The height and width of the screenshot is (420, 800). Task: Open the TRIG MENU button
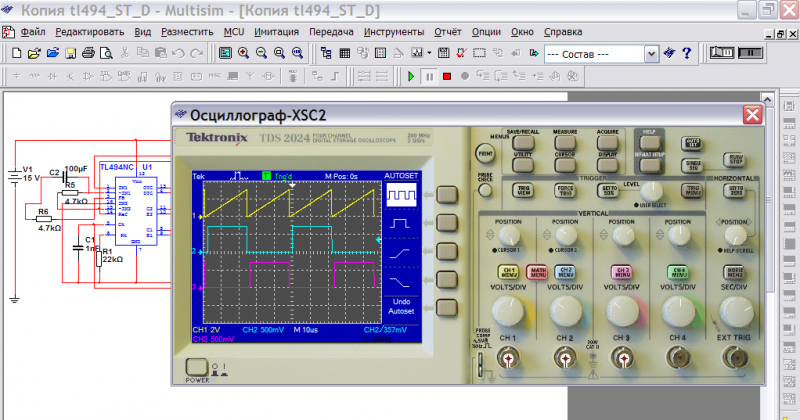(x=692, y=191)
